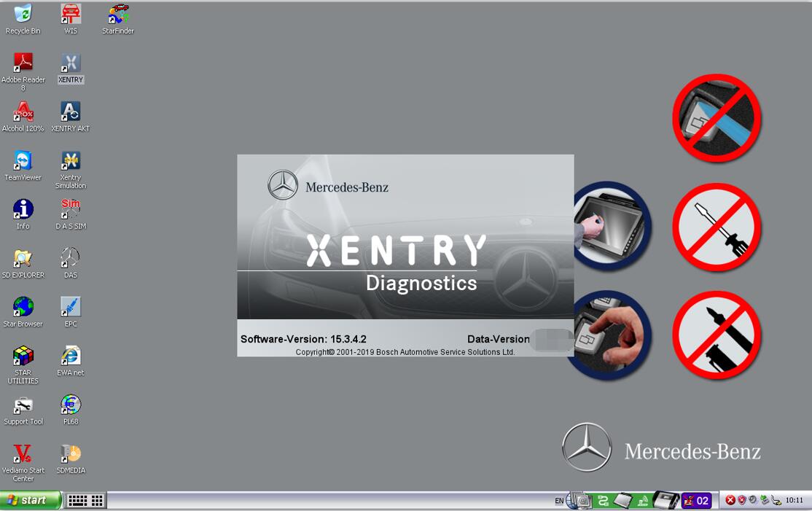Open the Support Tool icon
Image resolution: width=812 pixels, height=511 pixels.
point(23,410)
